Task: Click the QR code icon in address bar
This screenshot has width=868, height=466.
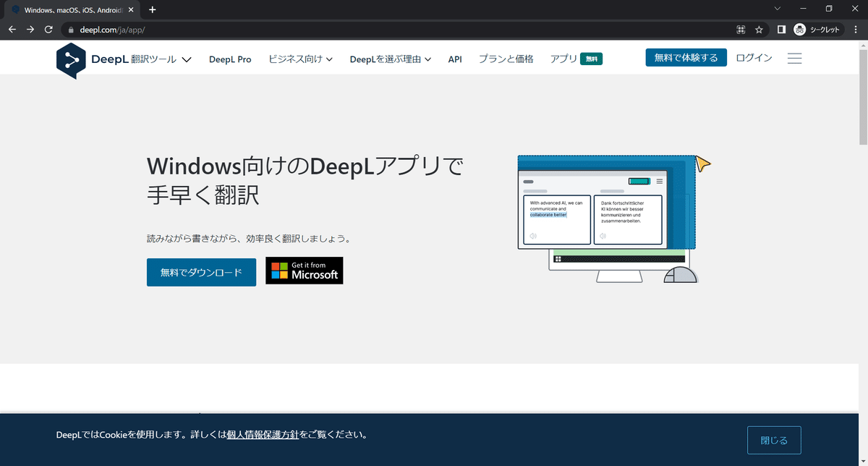Action: pyautogui.click(x=741, y=30)
